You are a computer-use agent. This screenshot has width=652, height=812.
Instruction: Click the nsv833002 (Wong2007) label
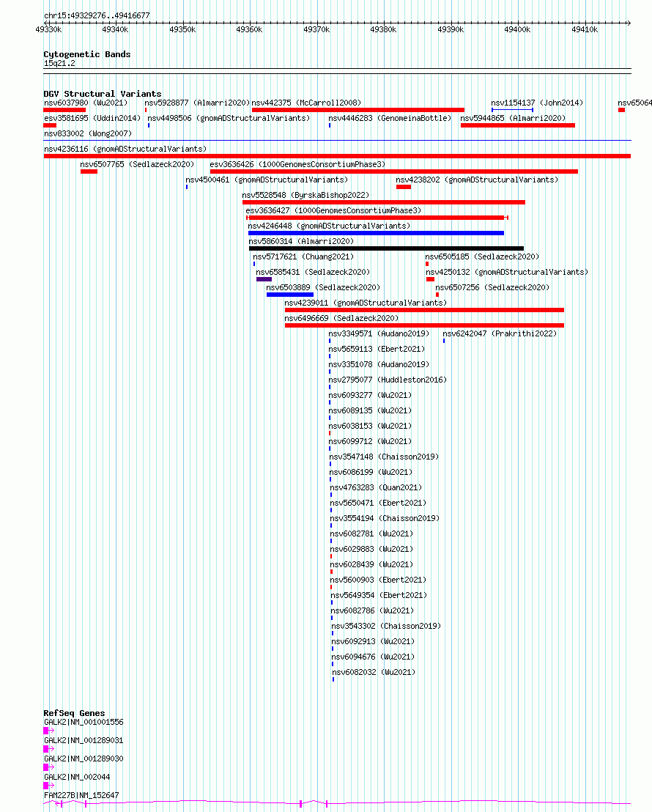[88, 133]
